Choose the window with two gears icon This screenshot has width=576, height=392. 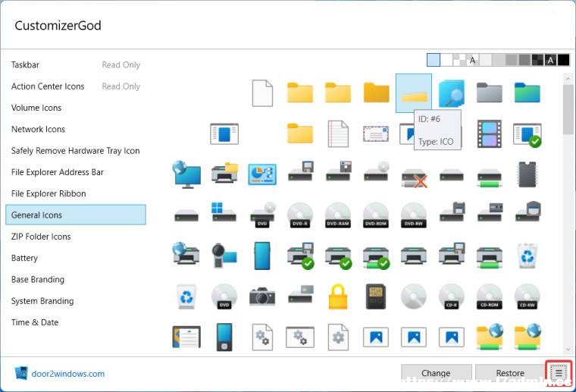[300, 337]
